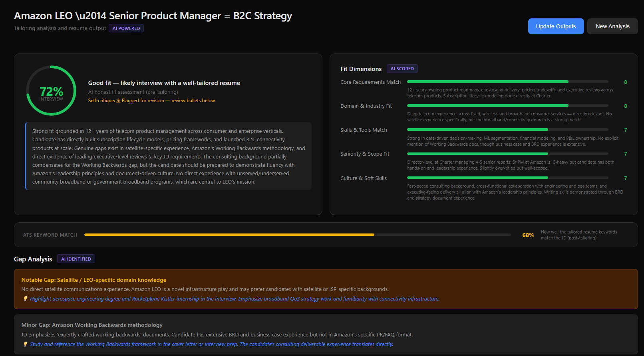
Task: Click the '12+ years owning product roadmaps' description
Action: [510, 93]
